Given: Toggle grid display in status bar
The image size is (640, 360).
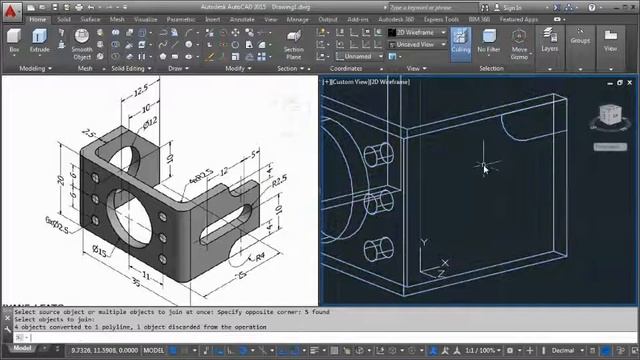Looking at the screenshot, I should pos(173,350).
